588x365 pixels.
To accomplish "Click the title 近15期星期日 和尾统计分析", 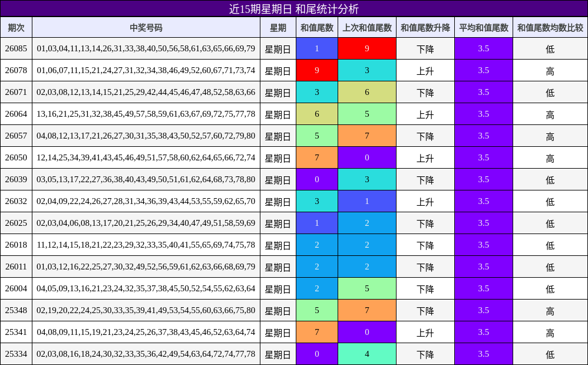I will (x=294, y=8).
